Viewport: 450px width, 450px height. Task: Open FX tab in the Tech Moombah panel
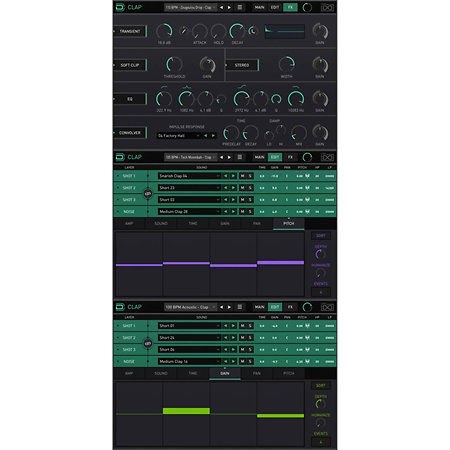[290, 157]
